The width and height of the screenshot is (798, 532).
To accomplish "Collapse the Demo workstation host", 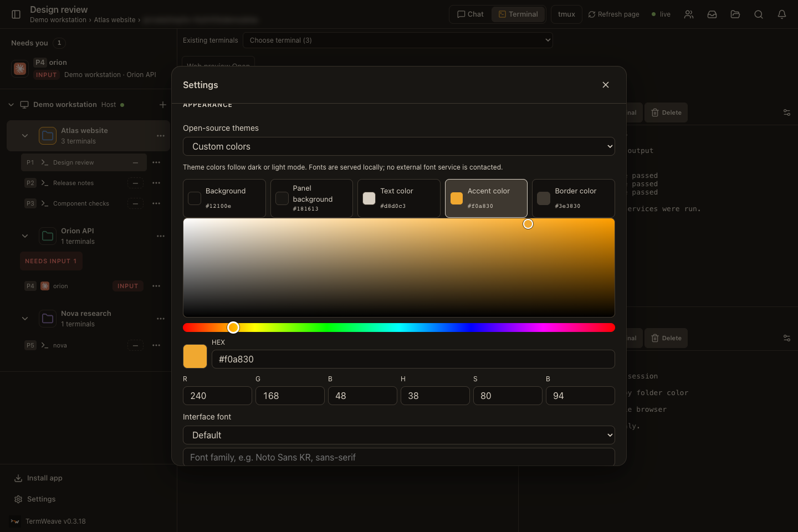I will pyautogui.click(x=11, y=105).
